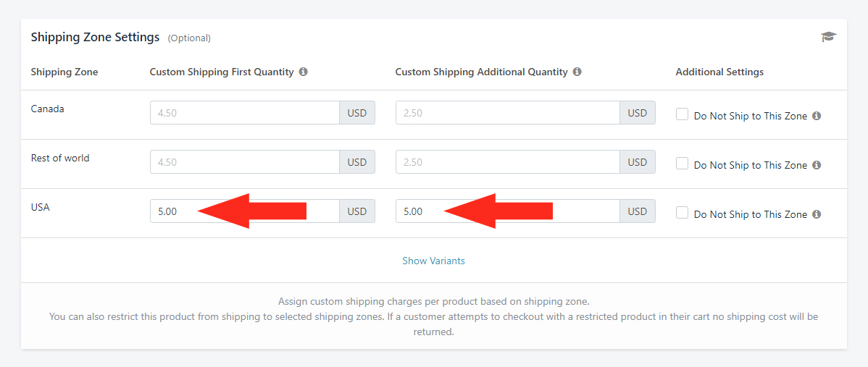
Task: Click info icon beside Custom Shipping First Quantity
Action: pyautogui.click(x=304, y=72)
